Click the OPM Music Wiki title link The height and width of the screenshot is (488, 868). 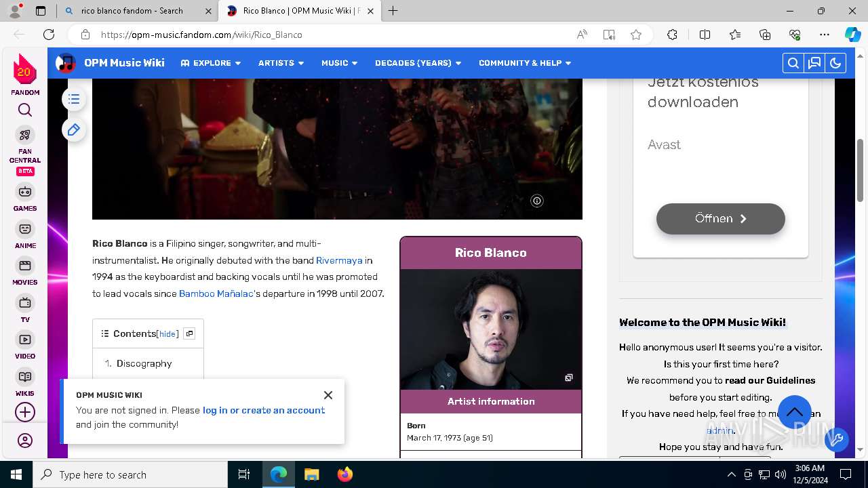click(x=124, y=63)
